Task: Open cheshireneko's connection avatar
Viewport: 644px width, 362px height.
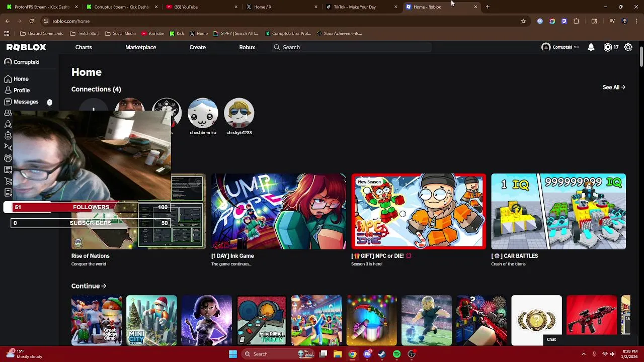Action: point(203,113)
